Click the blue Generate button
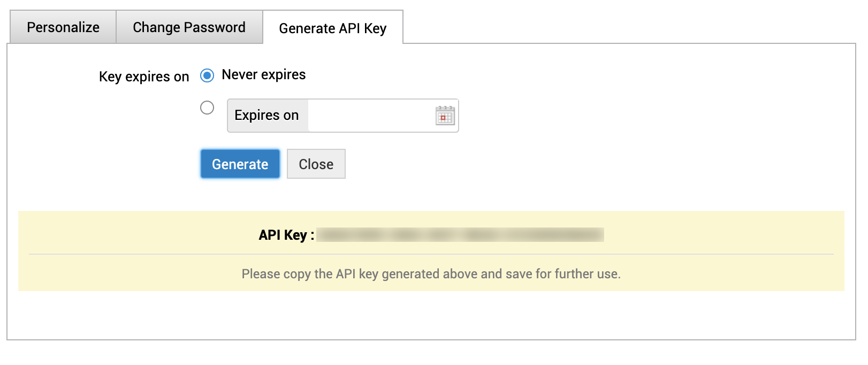868x365 pixels. [240, 164]
